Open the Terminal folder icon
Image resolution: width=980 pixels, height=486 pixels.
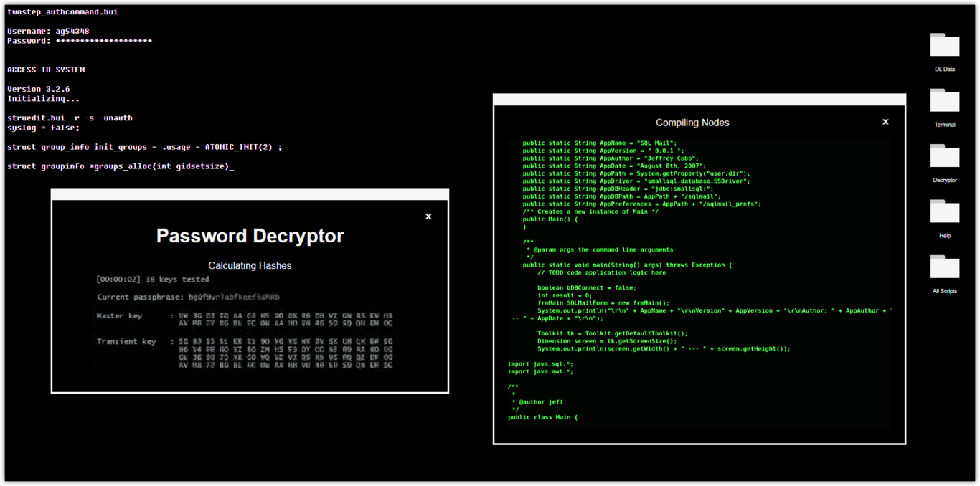point(944,100)
